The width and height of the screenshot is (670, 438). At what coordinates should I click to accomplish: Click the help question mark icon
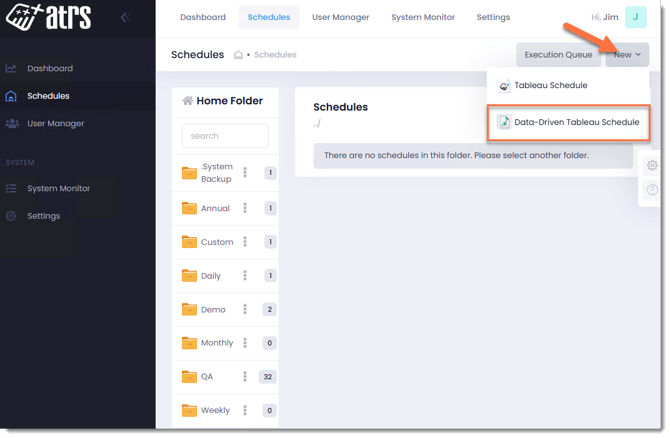coord(652,190)
